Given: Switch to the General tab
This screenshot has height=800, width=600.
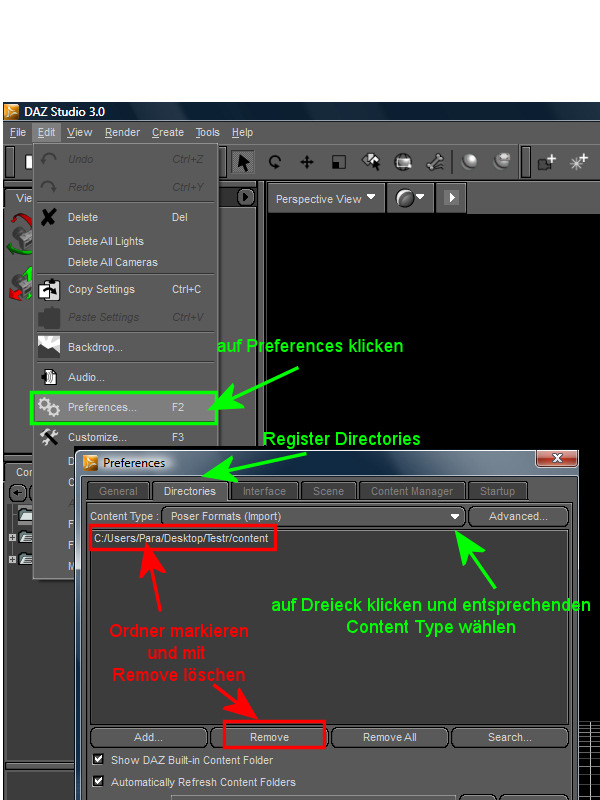Looking at the screenshot, I should [x=118, y=491].
